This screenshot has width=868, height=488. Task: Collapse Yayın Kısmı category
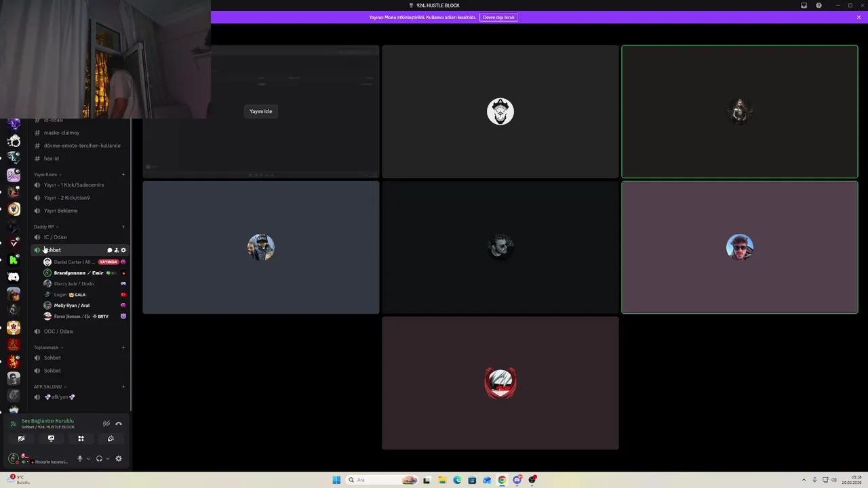46,175
